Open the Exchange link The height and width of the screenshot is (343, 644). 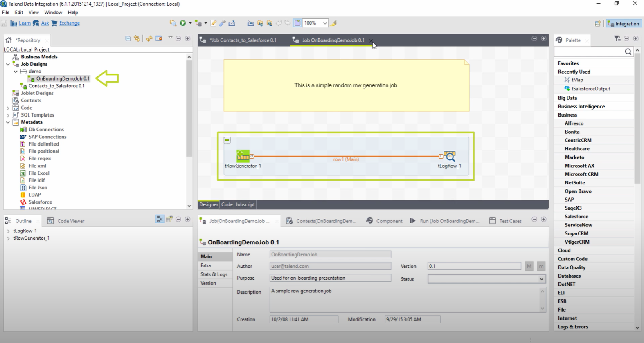click(x=69, y=23)
